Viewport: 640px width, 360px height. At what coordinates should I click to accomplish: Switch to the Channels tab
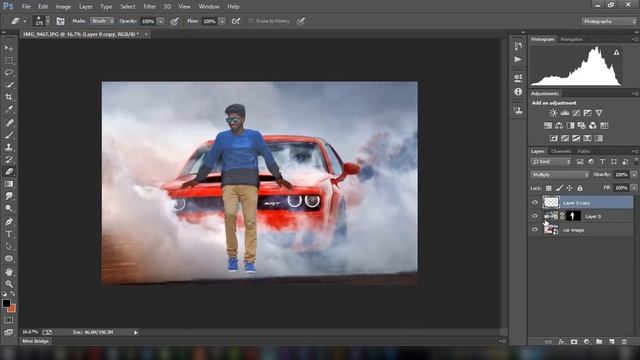[x=561, y=151]
